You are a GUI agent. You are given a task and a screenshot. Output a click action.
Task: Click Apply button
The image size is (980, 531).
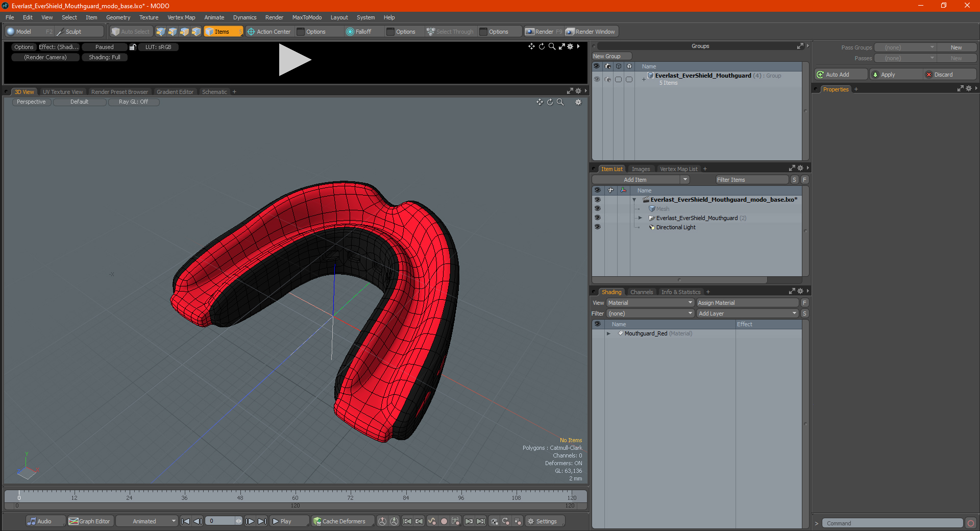(x=896, y=75)
